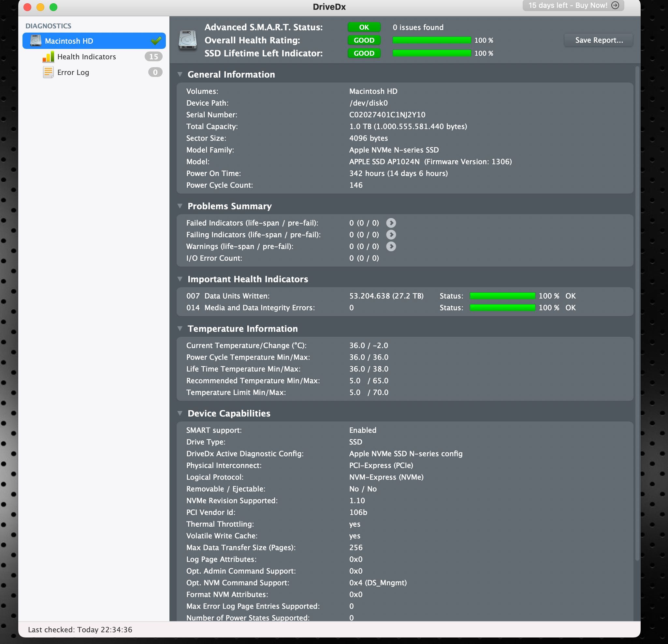Click the red close window button
The height and width of the screenshot is (644, 668).
pyautogui.click(x=27, y=7)
